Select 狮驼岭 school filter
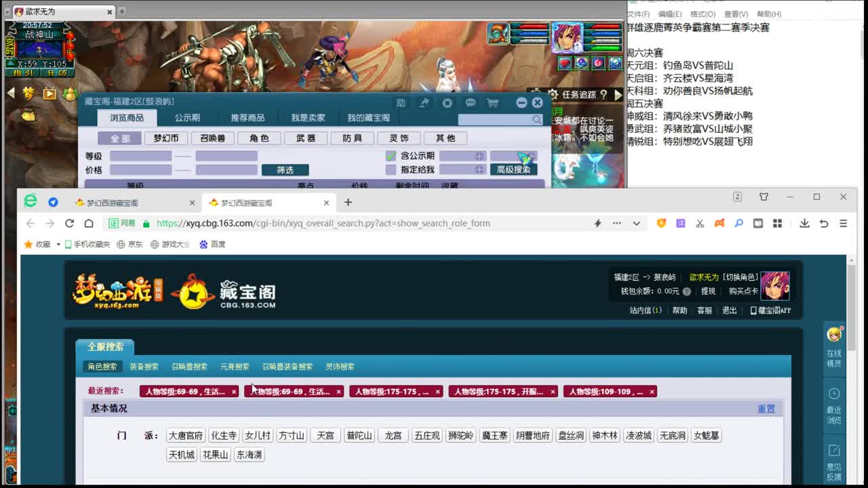868x488 pixels. click(461, 435)
